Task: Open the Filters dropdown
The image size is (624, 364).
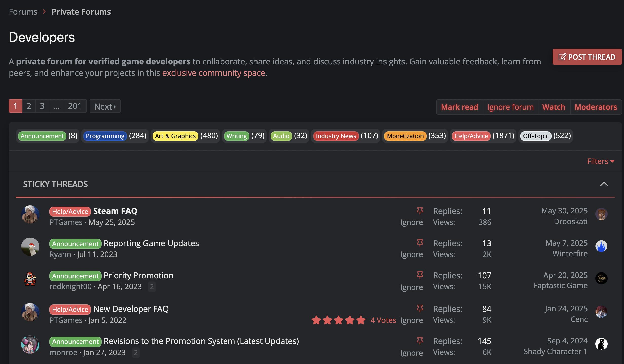Action: (601, 161)
